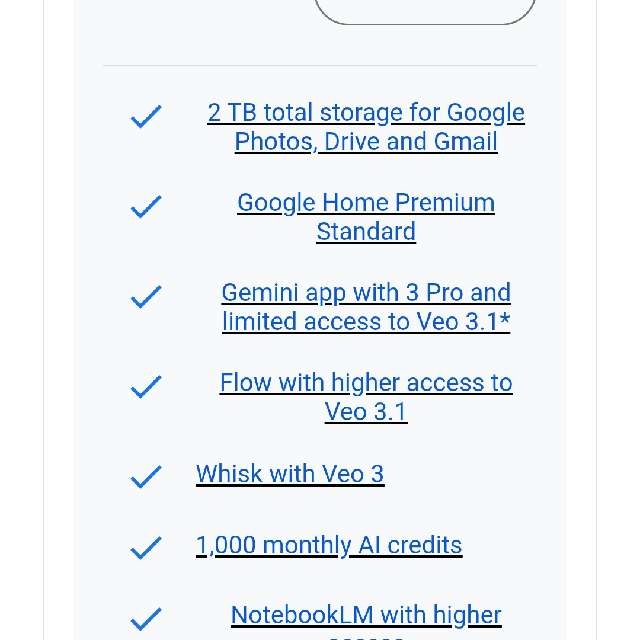Click the horizontal divider above the feature list

click(x=320, y=66)
